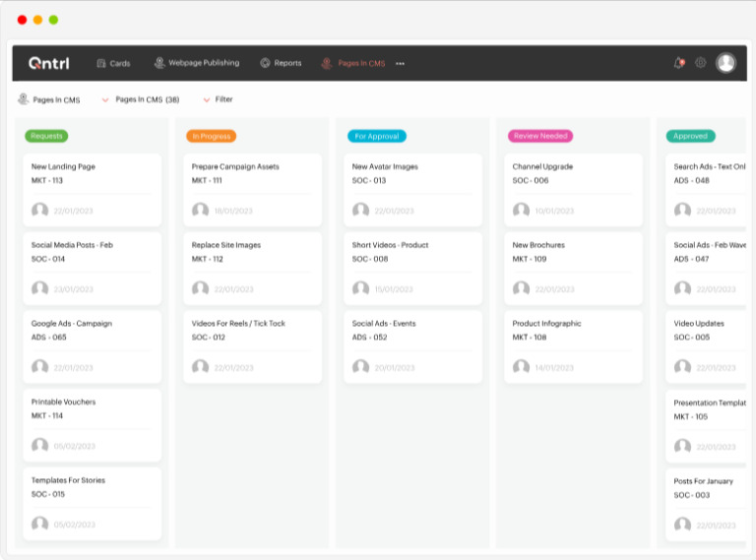Open the Search Ads - Text card
This screenshot has height=560, width=756.
[x=706, y=190]
